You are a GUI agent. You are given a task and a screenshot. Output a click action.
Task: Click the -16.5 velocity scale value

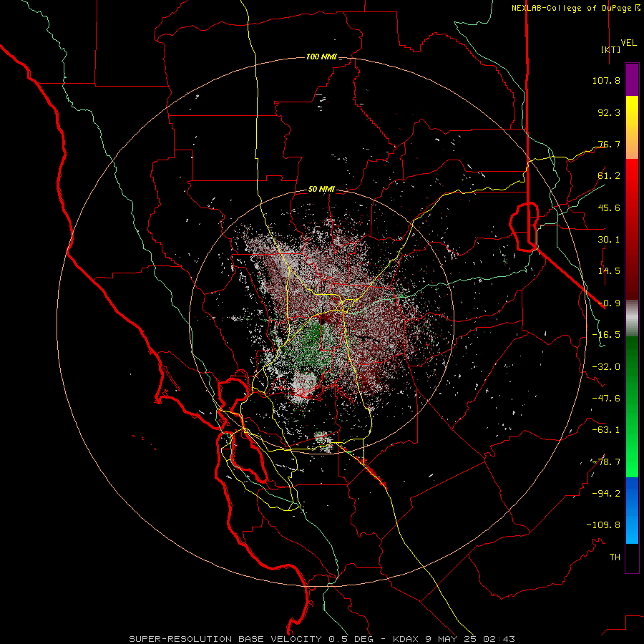606,335
